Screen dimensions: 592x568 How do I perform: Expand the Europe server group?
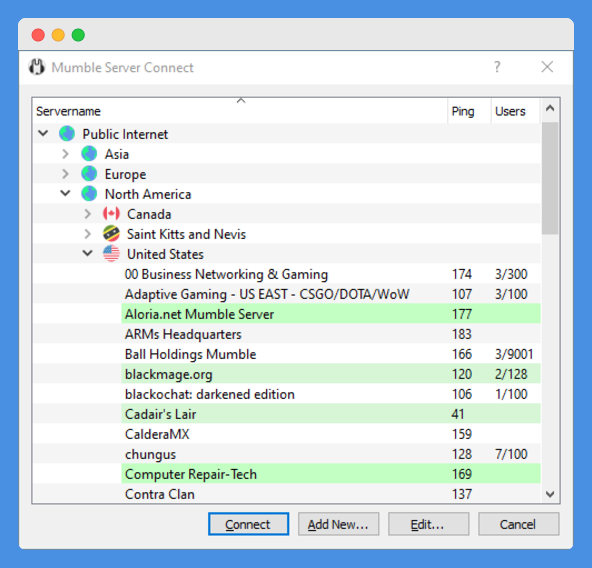pos(65,174)
